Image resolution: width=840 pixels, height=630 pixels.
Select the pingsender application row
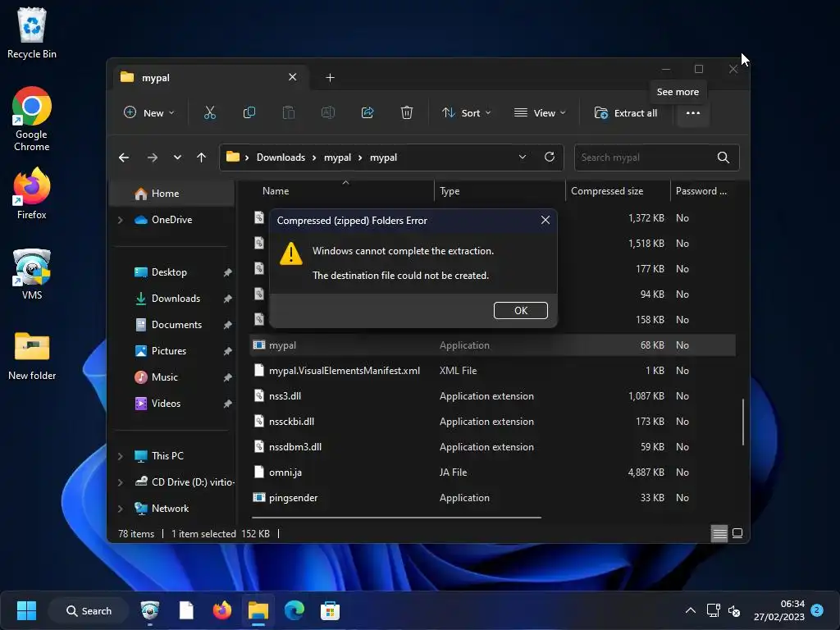[493, 498]
